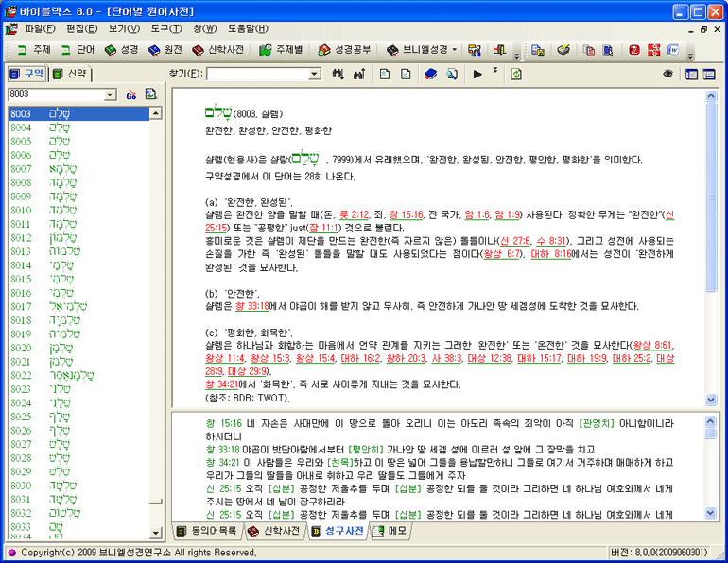Screen dimensions: 728x563
Task: Select entry 8017 in word list
Action: point(78,306)
